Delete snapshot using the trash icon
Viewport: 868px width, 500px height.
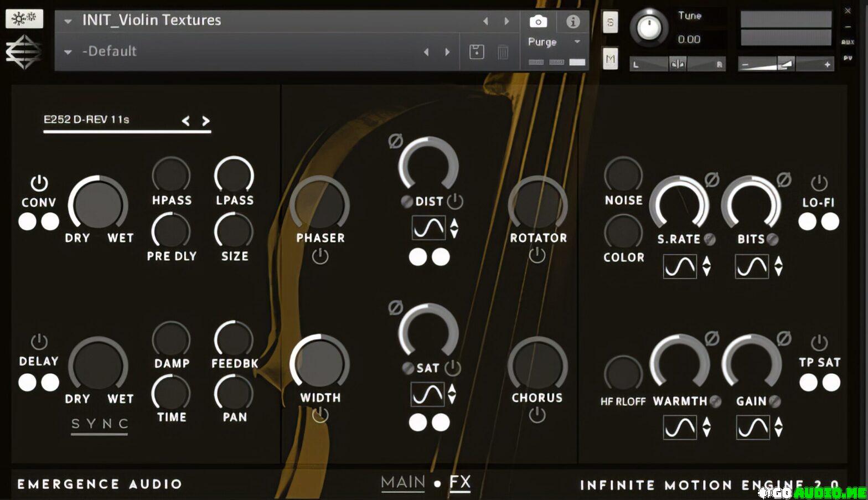(x=503, y=52)
